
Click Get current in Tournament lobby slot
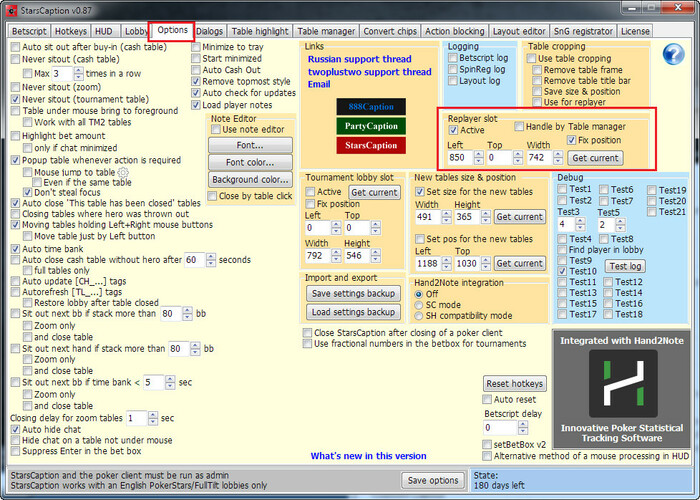[x=374, y=192]
